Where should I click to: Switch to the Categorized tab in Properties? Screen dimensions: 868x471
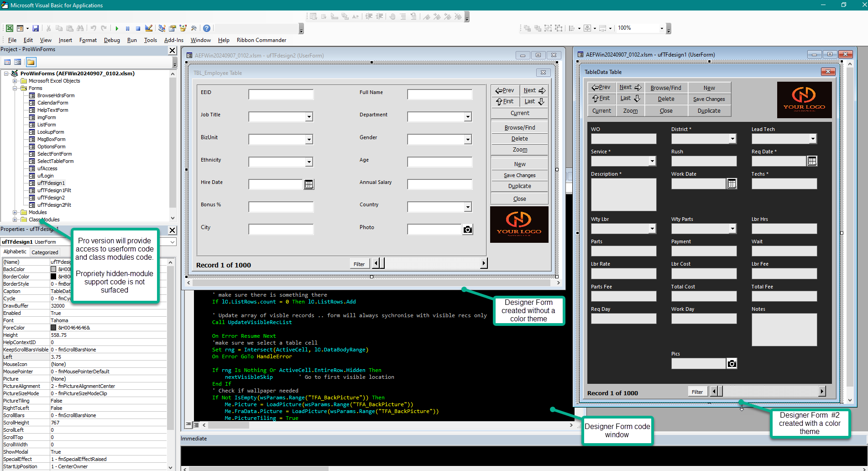point(45,251)
